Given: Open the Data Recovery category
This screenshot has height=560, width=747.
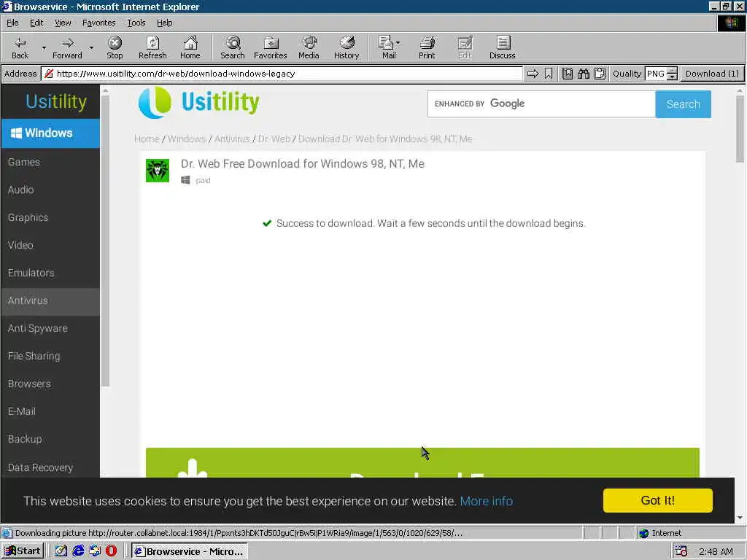Looking at the screenshot, I should pos(50,467).
